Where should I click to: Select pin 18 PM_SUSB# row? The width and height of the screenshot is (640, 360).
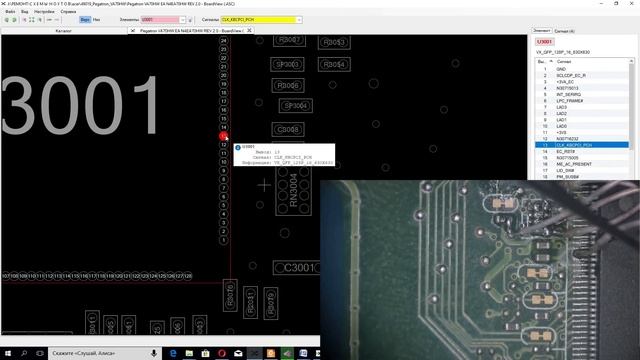tap(582, 177)
